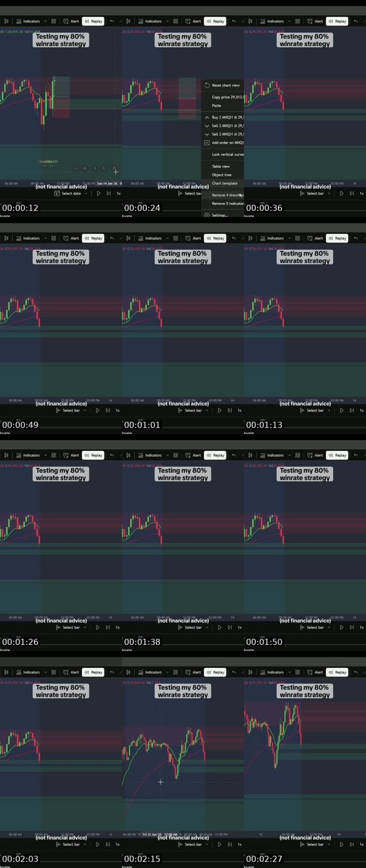Play replay in 00:01:26 frame
The image size is (366, 868).
click(97, 628)
